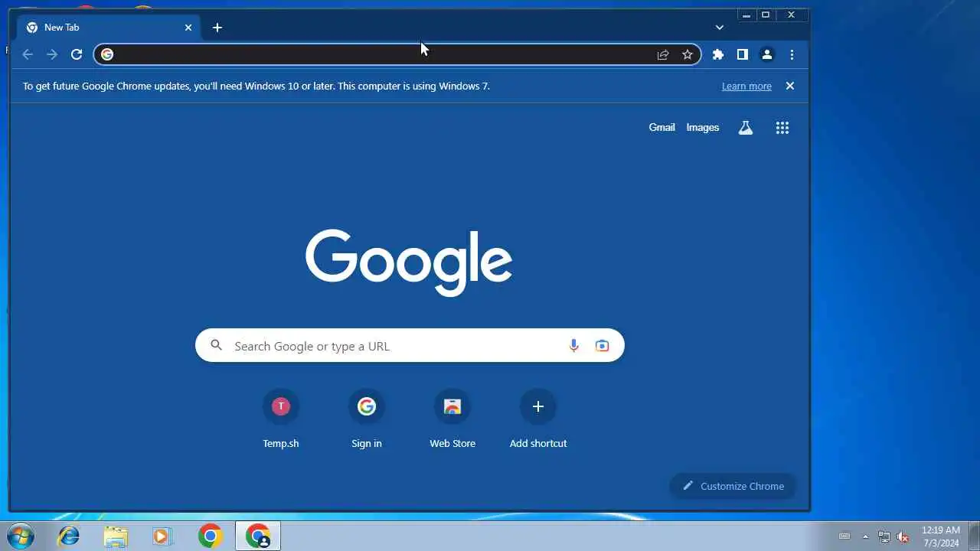Share this page icon in the address bar
This screenshot has width=980, height=551.
(663, 54)
